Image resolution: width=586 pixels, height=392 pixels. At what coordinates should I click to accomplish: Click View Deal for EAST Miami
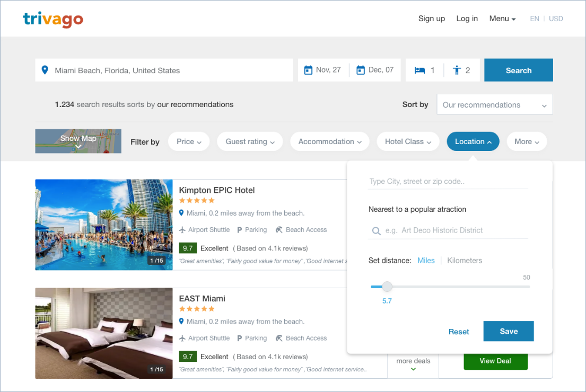point(495,361)
